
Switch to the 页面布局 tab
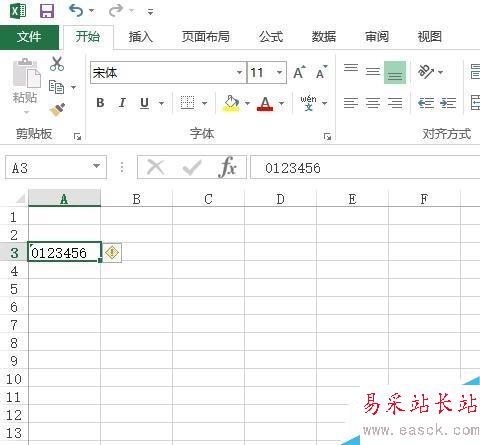point(206,36)
